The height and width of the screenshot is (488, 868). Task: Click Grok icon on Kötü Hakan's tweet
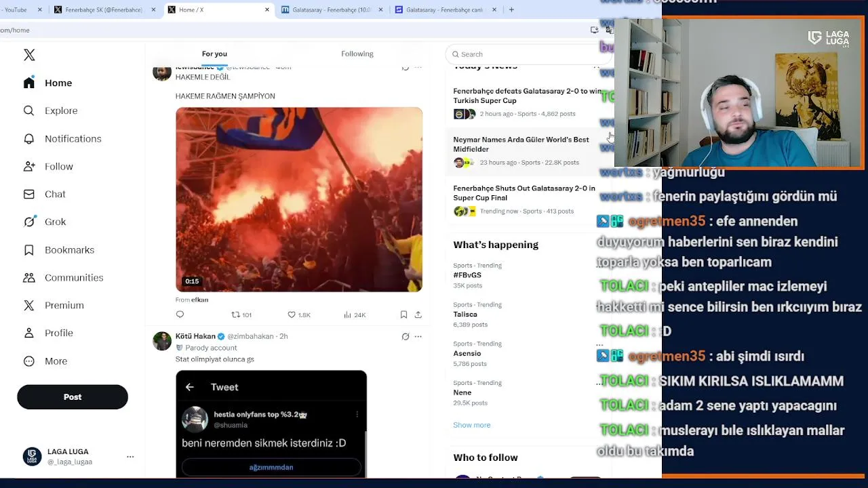(x=406, y=336)
